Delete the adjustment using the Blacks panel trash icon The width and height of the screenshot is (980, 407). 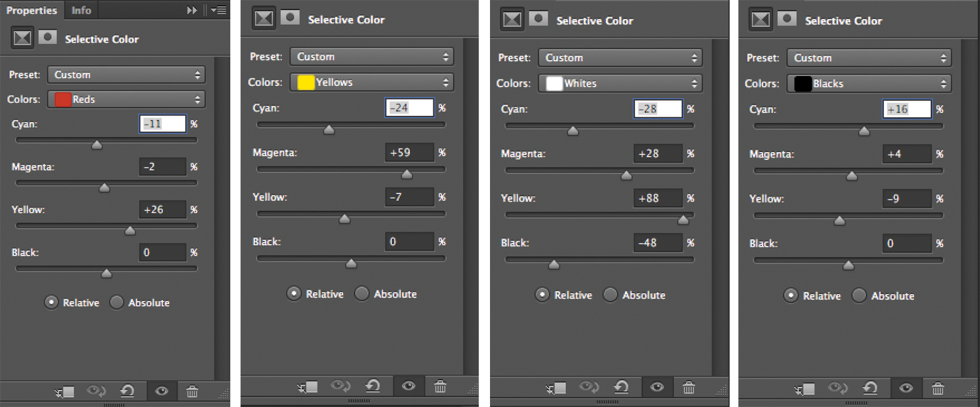point(938,388)
